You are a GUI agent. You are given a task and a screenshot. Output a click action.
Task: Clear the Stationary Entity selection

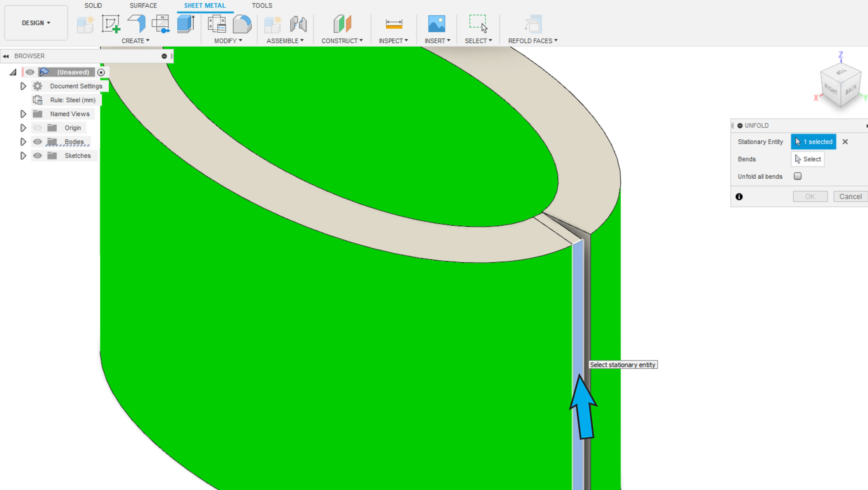[x=845, y=142]
